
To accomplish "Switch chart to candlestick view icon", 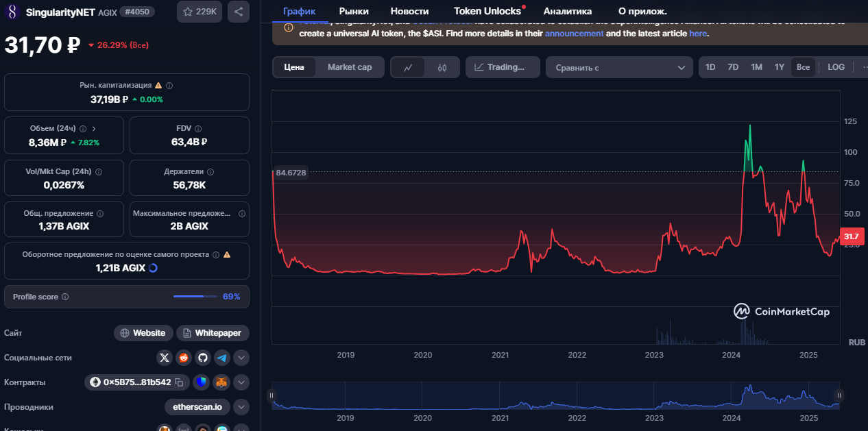I will [442, 67].
